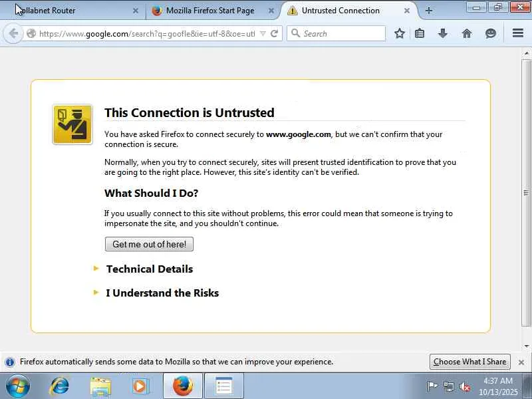Click the globe site identity icon
This screenshot has width=532, height=399.
tap(31, 34)
